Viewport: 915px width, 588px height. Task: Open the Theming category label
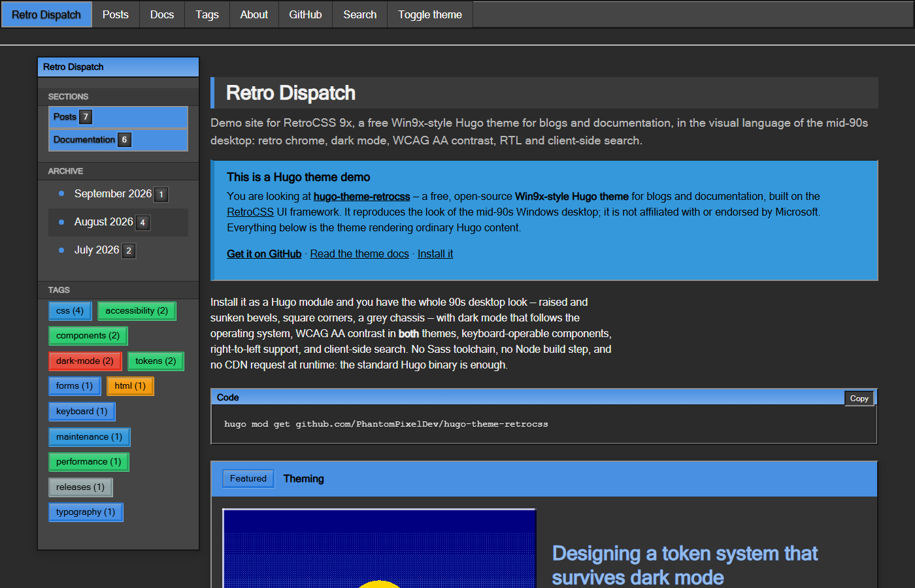[x=304, y=479]
